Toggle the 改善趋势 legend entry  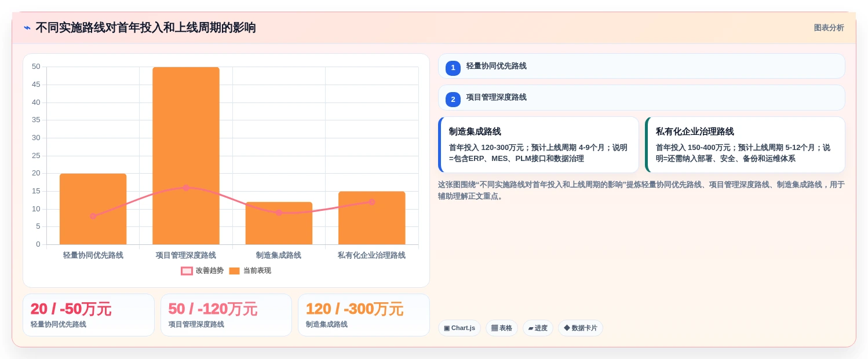click(202, 270)
